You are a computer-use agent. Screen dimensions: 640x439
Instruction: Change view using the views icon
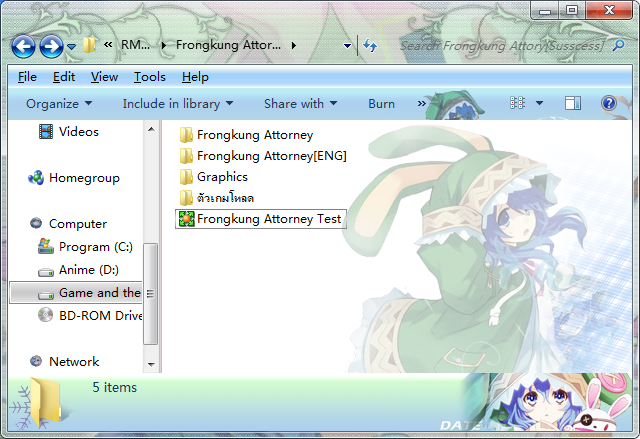tap(518, 103)
